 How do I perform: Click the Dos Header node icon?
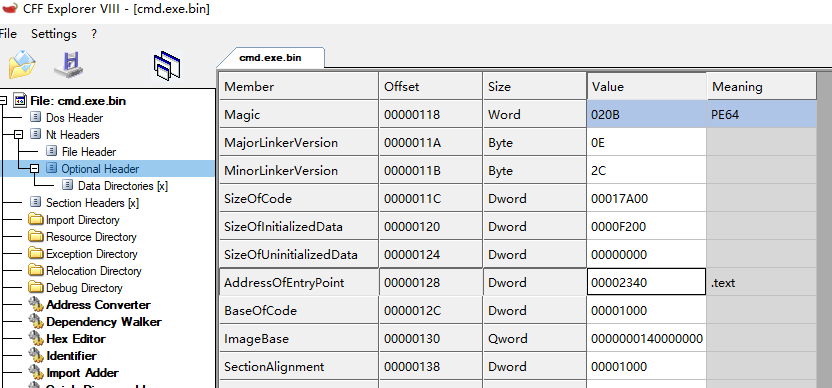36,118
